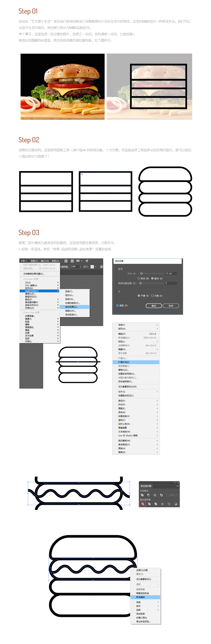Click the Crop pathfinder icon
The image size is (211, 644).
162,504
